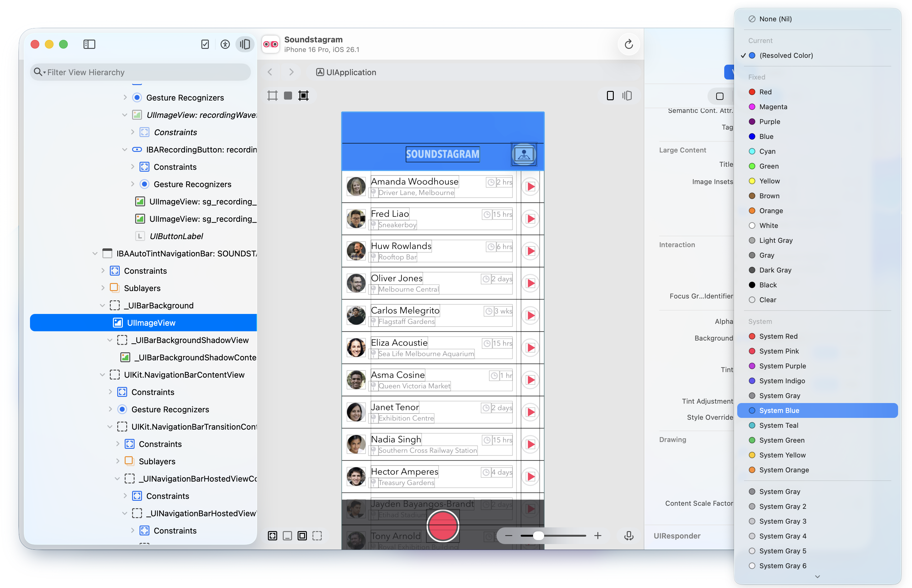Click the zoom out minus icon
The width and height of the screenshot is (912, 588).
point(508,536)
